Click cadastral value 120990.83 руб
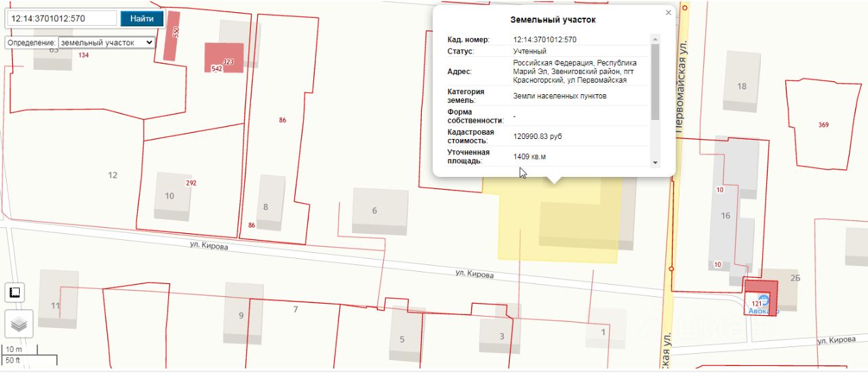Viewport: 868px width, 385px height. click(x=538, y=136)
